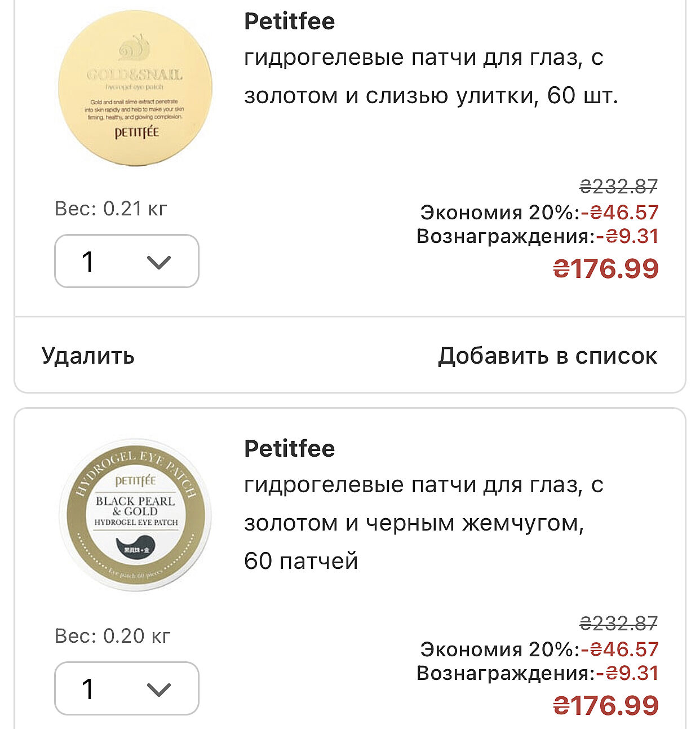Click the crossed-out ₴232.87 price on snail item
Image resolution: width=700 pixels, height=729 pixels.
tap(618, 186)
